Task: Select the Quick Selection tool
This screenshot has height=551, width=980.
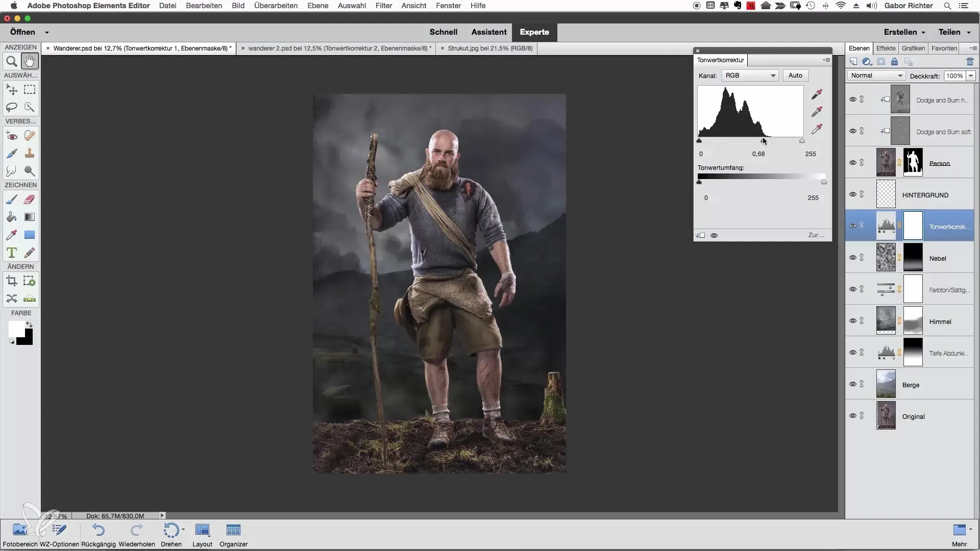Action: [30, 107]
